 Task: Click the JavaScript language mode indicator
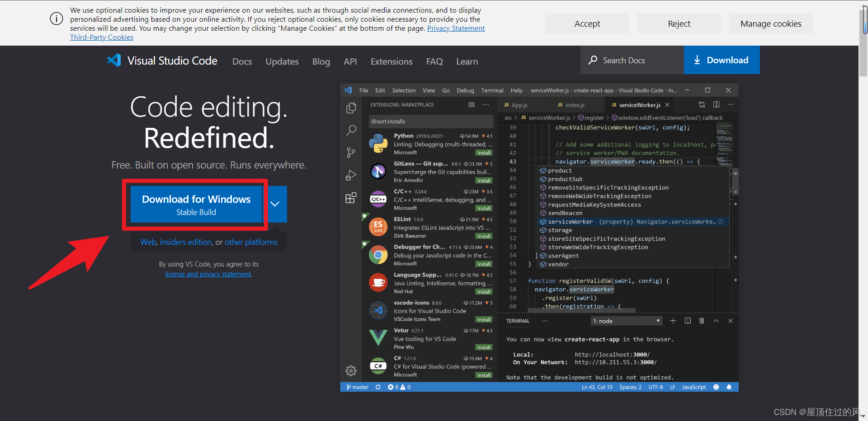(693, 387)
